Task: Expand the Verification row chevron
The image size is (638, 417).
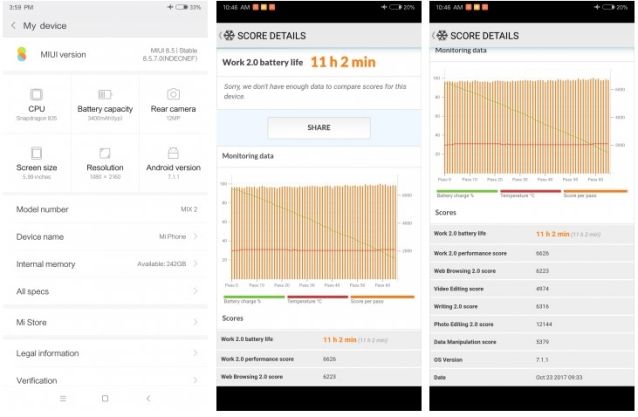Action: coord(196,380)
